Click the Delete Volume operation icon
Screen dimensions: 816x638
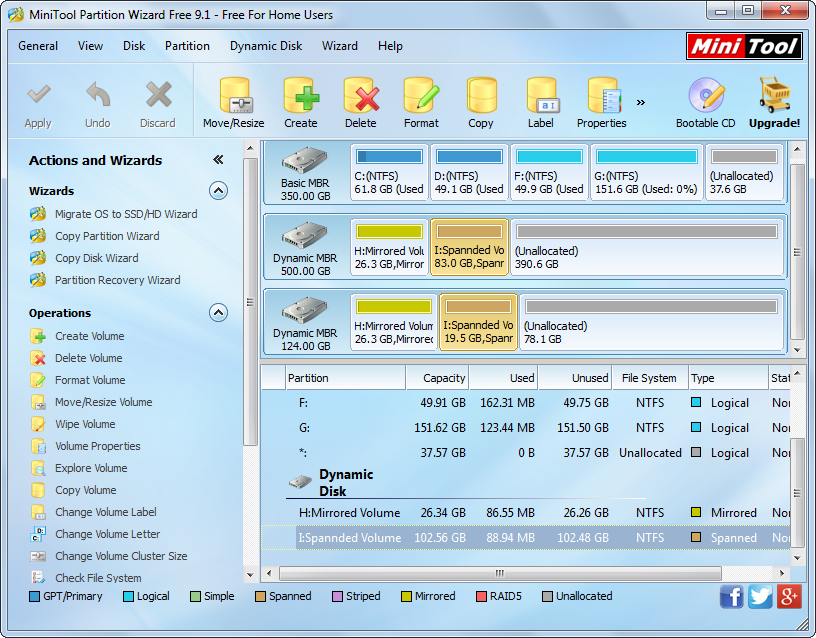[37, 358]
